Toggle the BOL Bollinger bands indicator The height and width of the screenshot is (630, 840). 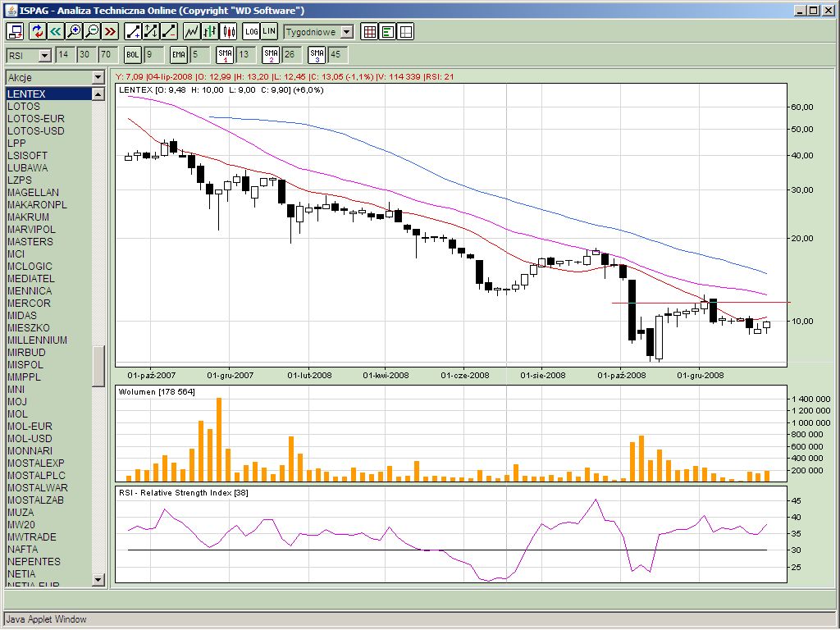(133, 55)
